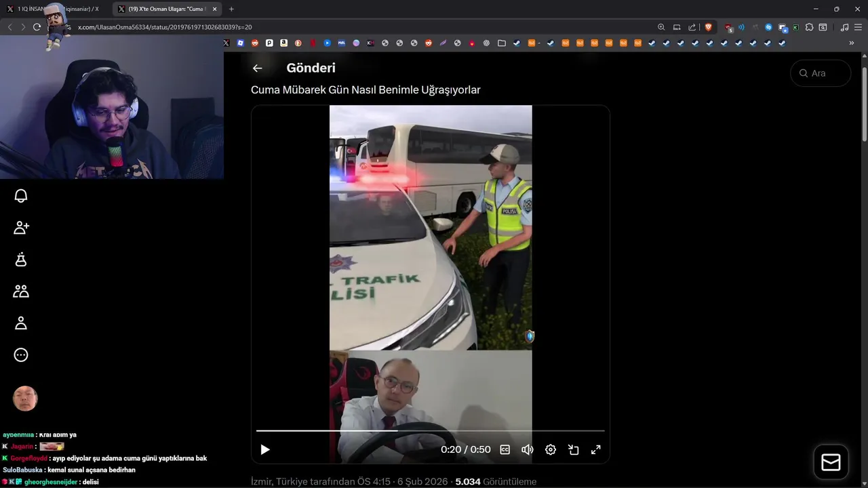Open Brave Shields lion icon
This screenshot has height=488, width=868.
tap(709, 27)
